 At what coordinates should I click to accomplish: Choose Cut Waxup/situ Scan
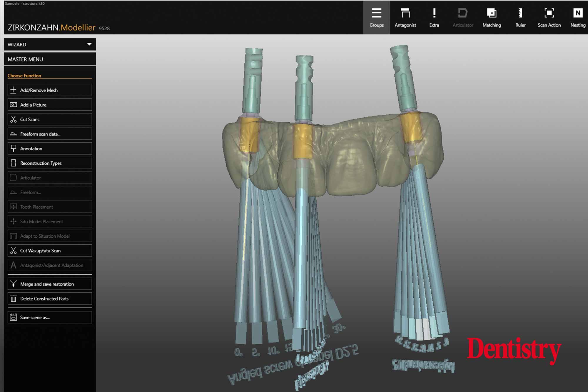[50, 251]
